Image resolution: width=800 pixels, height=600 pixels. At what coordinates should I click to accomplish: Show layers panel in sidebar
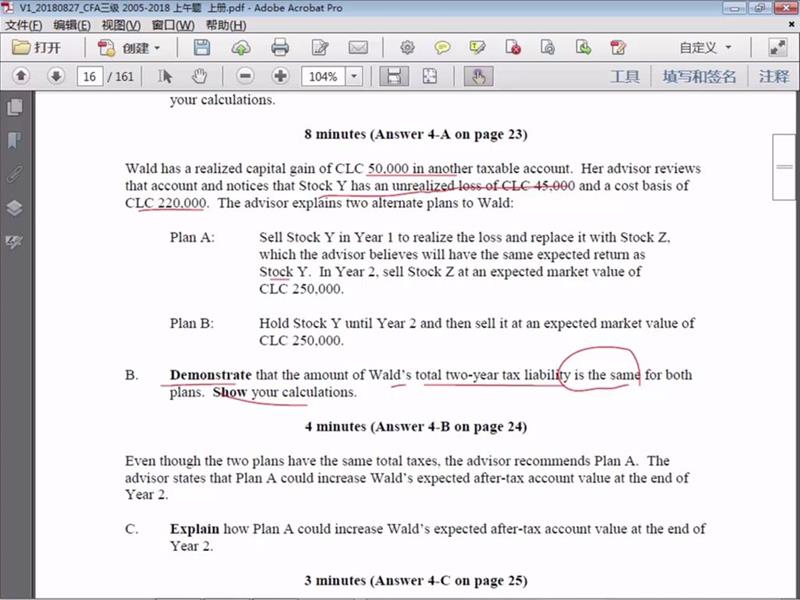(15, 208)
